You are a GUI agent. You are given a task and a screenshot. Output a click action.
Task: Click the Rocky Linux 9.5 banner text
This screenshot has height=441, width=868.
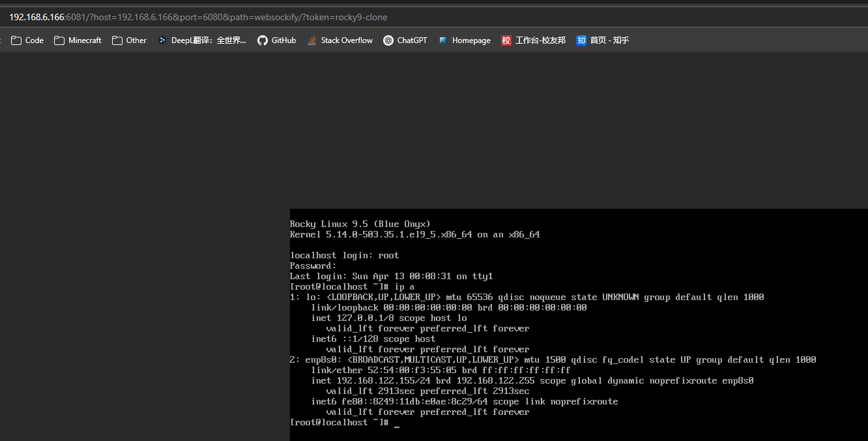(x=360, y=224)
